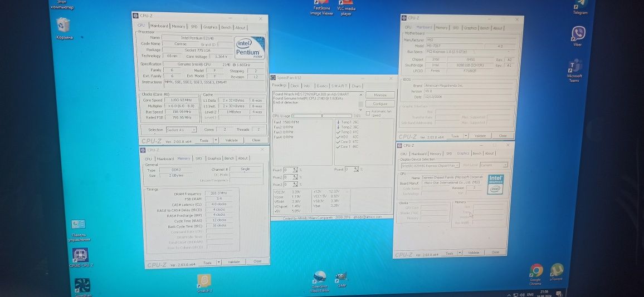Viewport: 644px width, 297px height.
Task: Launch the Viber desktop shortcut
Action: [x=578, y=36]
